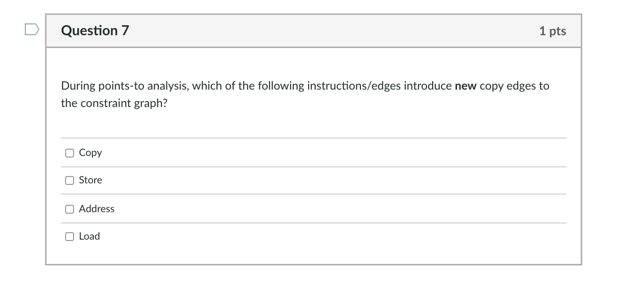Tick the Copy checkbox
The height and width of the screenshot is (289, 644).
pyautogui.click(x=70, y=153)
